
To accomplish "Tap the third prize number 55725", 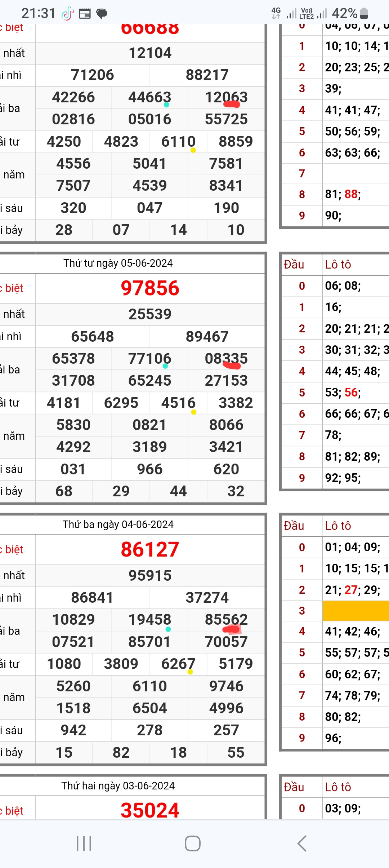I will coord(226,119).
